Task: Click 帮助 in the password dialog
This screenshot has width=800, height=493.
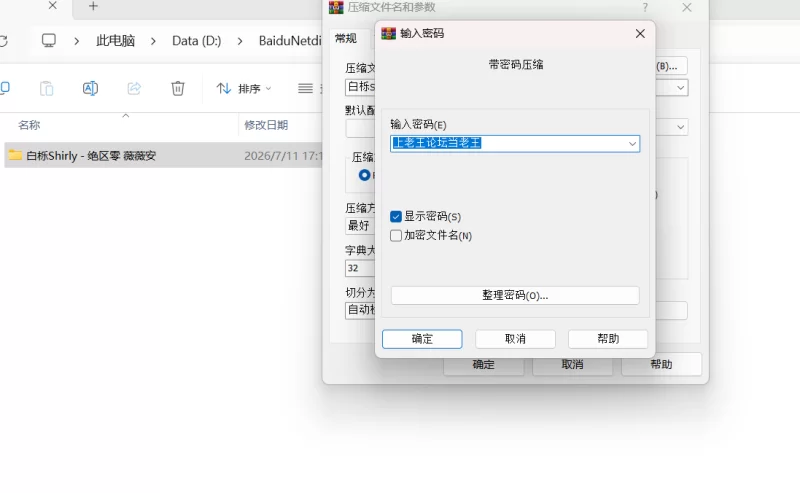Action: click(608, 339)
